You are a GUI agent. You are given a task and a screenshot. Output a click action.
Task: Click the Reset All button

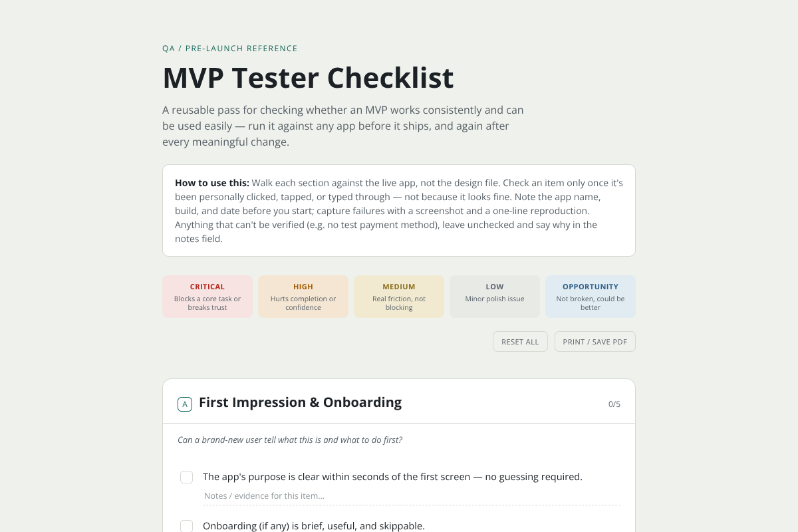(x=520, y=342)
